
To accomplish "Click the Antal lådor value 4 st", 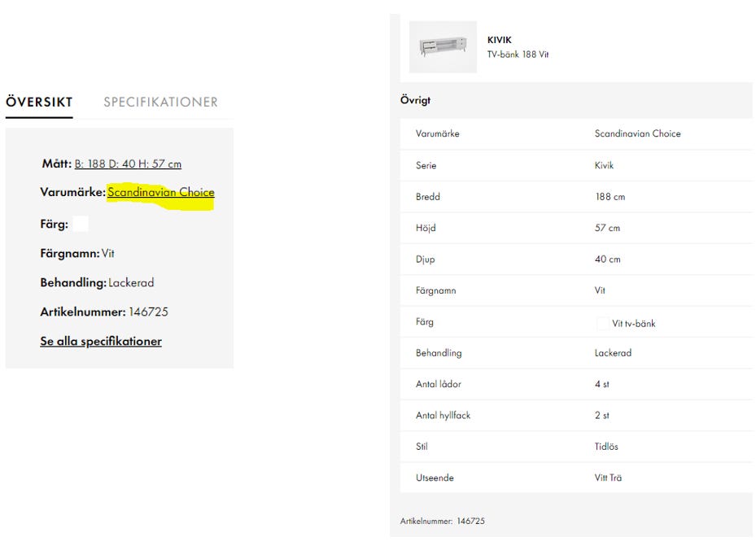I will pyautogui.click(x=601, y=384).
